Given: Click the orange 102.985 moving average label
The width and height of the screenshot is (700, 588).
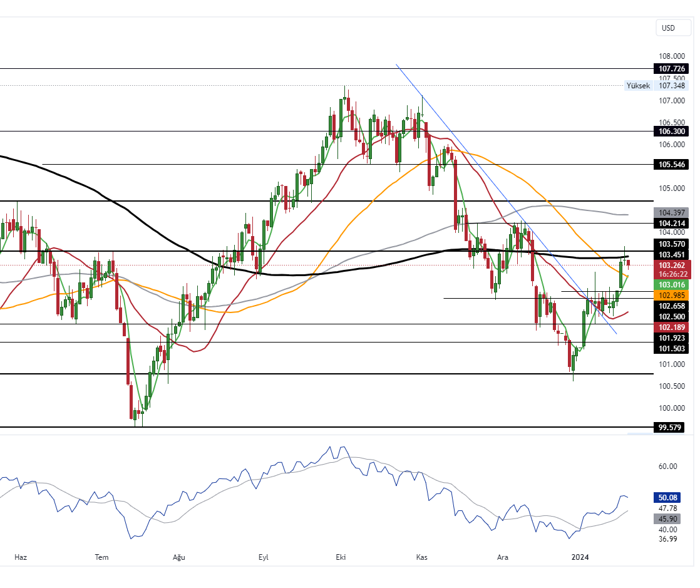Looking at the screenshot, I should (x=671, y=295).
